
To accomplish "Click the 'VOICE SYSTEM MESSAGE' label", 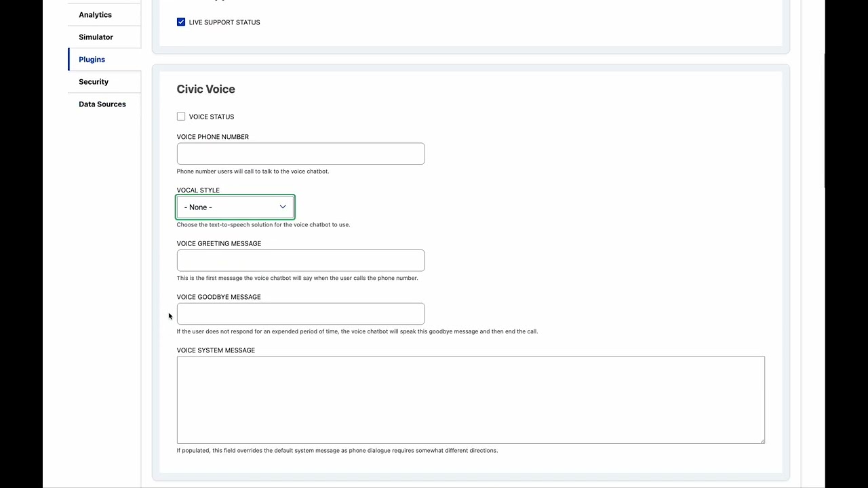I will [x=216, y=350].
